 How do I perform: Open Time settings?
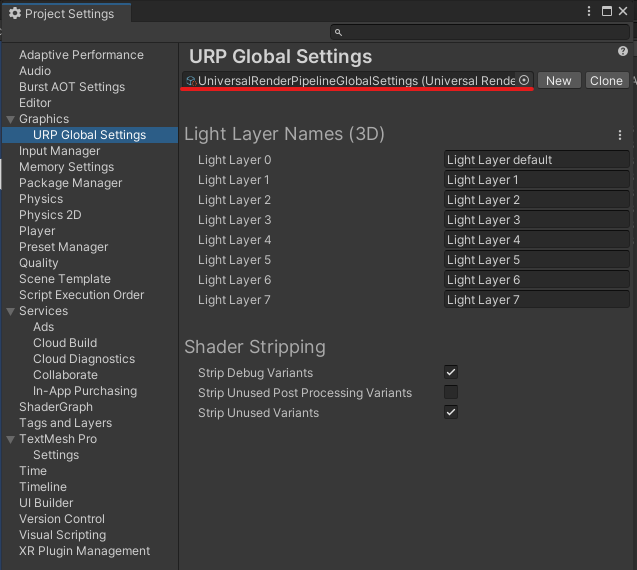tap(33, 471)
